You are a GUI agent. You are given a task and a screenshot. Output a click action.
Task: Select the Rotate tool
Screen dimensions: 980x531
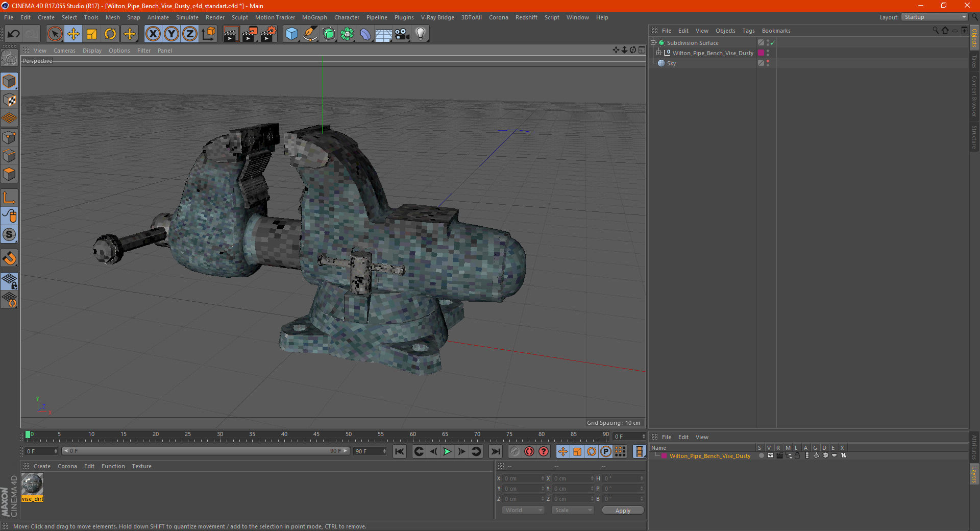click(x=110, y=34)
